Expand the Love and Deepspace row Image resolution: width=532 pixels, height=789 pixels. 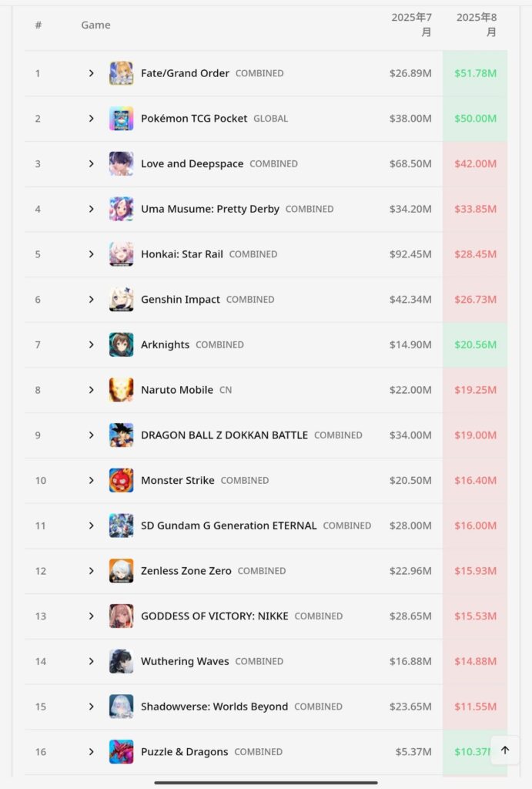91,163
